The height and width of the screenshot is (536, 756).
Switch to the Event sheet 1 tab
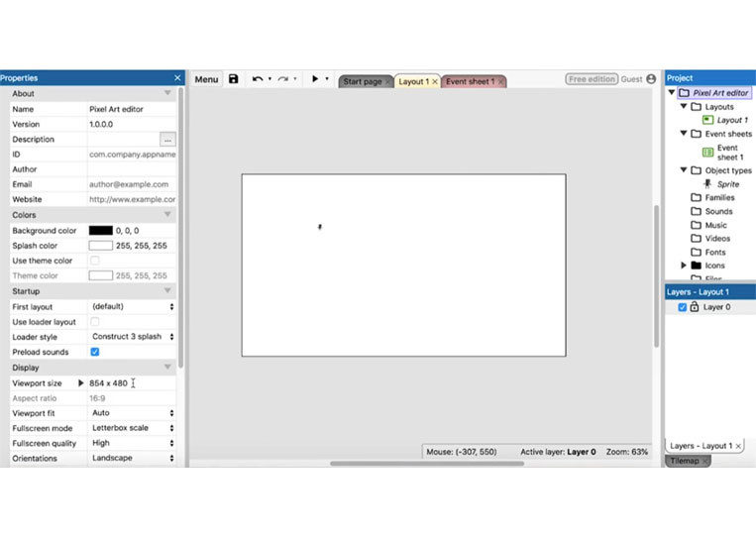point(470,81)
